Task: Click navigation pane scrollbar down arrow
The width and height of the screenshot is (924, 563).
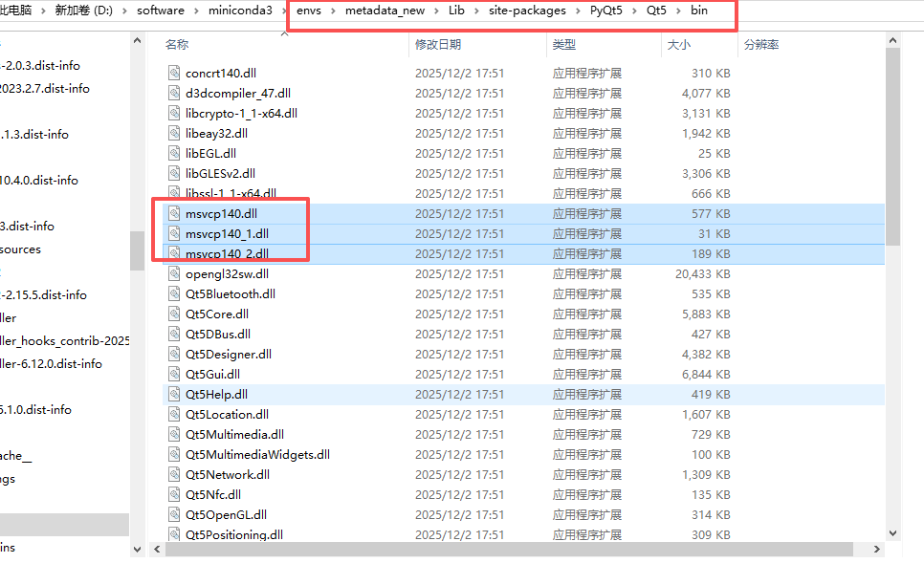Action: pyautogui.click(x=138, y=550)
